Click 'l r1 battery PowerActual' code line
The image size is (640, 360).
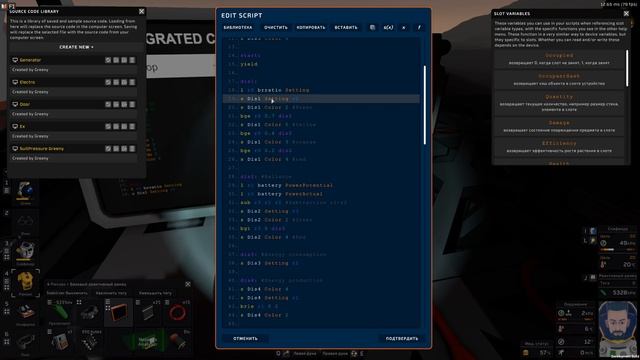click(282, 194)
